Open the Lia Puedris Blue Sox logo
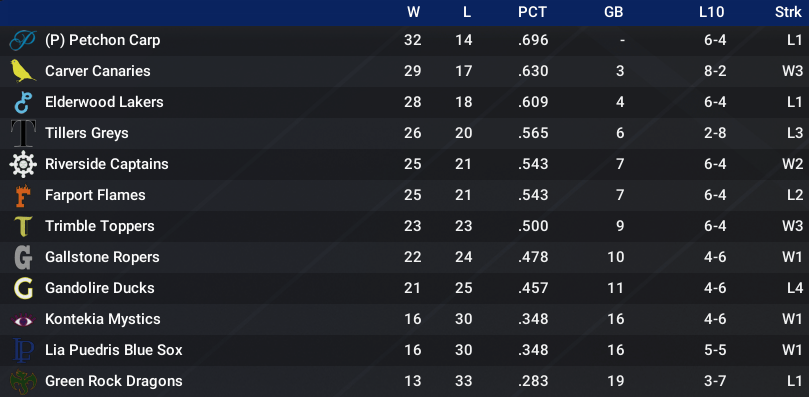The width and height of the screenshot is (809, 397). (x=23, y=351)
